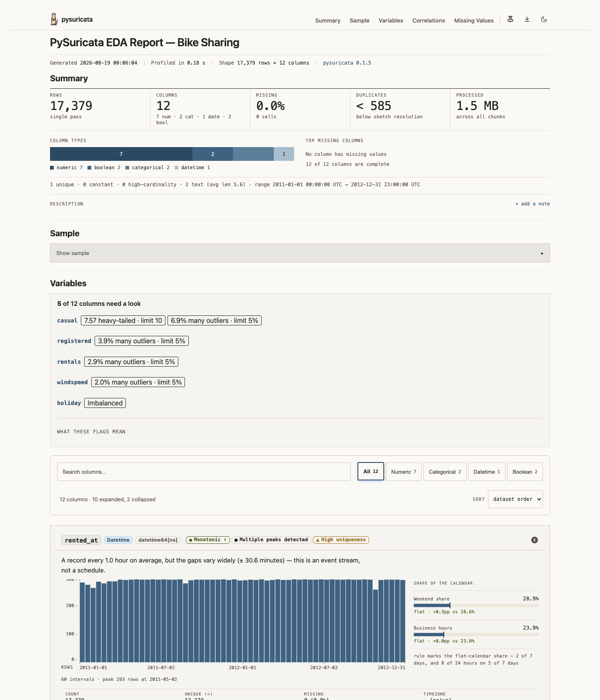
Task: Click the Imbalanced flag on holiday
Action: 105,403
